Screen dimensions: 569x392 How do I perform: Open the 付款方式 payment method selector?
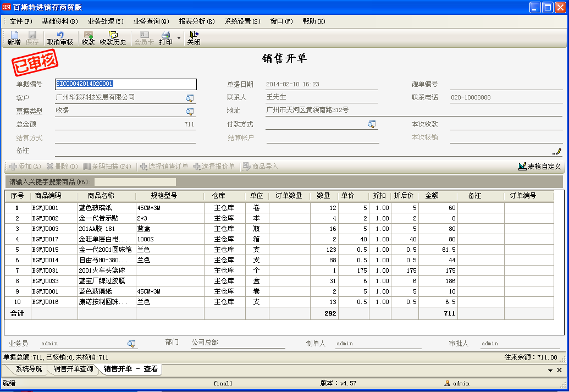[372, 124]
